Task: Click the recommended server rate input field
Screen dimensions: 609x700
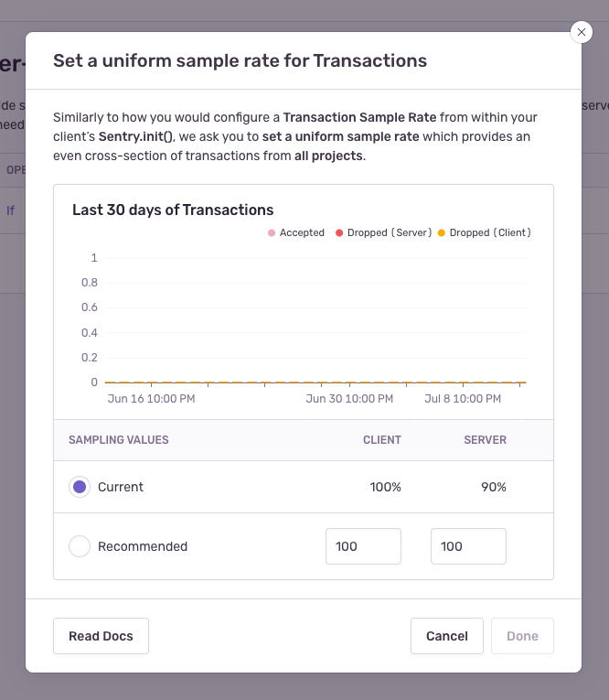Action: coord(468,546)
